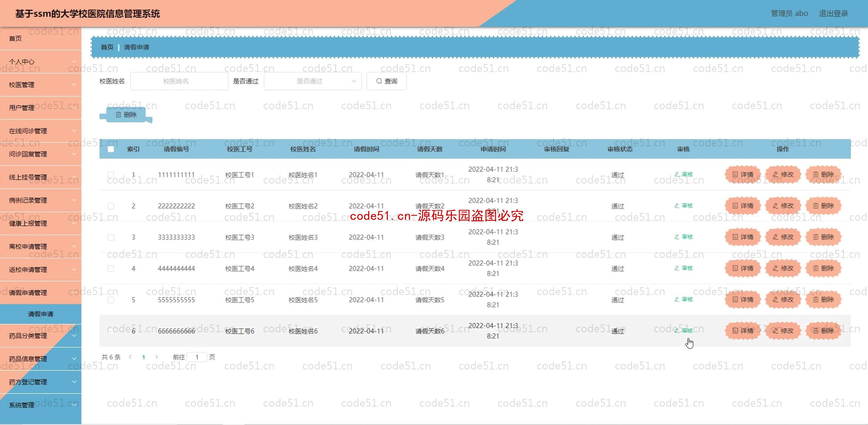The height and width of the screenshot is (425, 868).
Task: Open the 是否通过 dropdown
Action: coord(313,81)
